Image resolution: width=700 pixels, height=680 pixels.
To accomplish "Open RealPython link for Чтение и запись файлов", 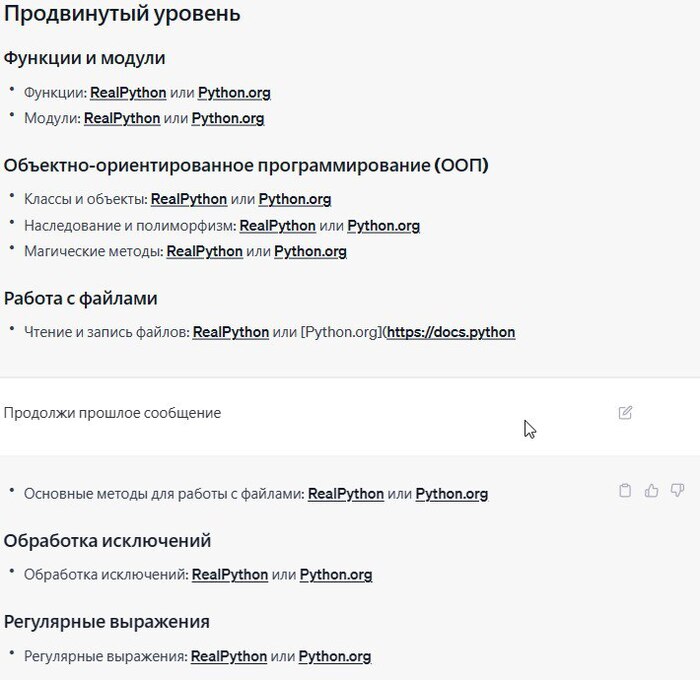I will pos(231,332).
